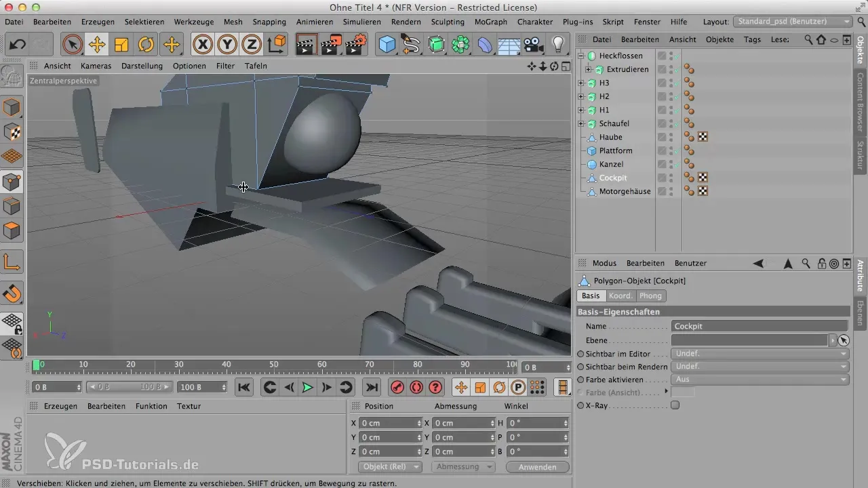This screenshot has height=488, width=868.
Task: Toggle world coordinate system icon
Action: click(277, 45)
